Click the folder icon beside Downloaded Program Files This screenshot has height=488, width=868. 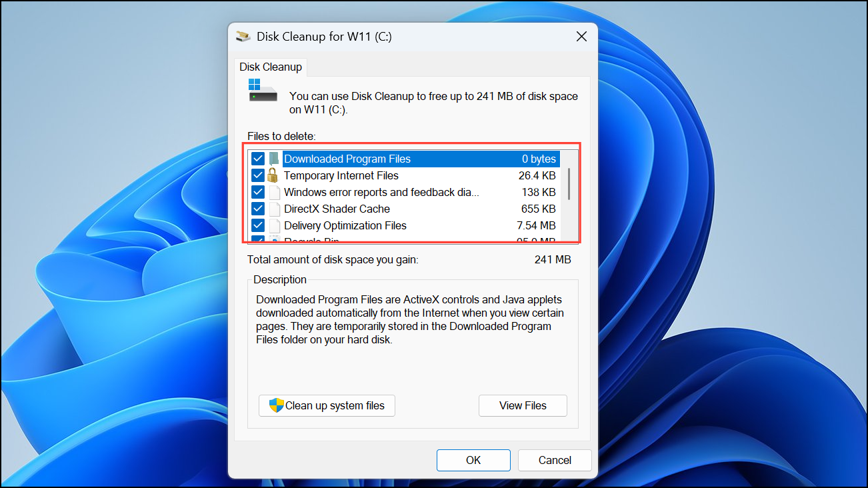[274, 159]
